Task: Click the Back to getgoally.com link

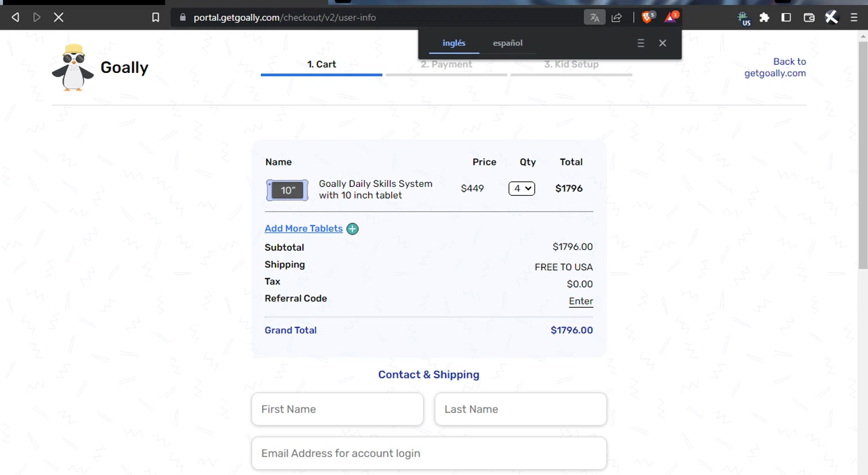Action: [775, 67]
